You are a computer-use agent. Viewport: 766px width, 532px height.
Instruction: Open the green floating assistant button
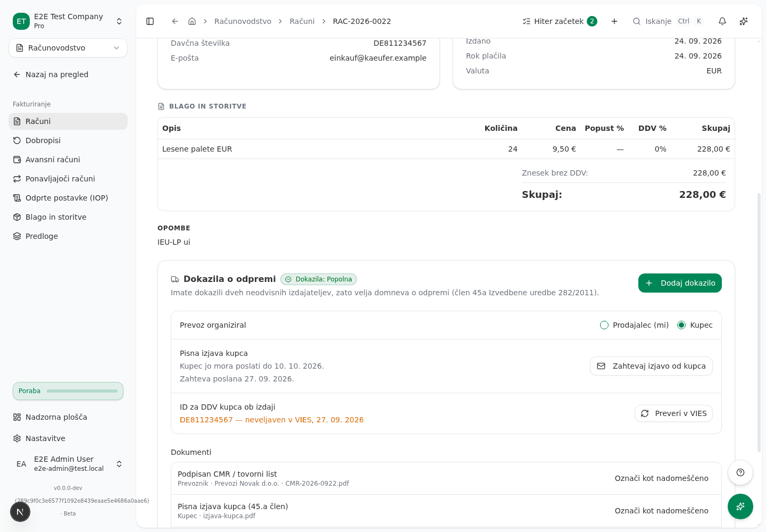[x=740, y=506]
